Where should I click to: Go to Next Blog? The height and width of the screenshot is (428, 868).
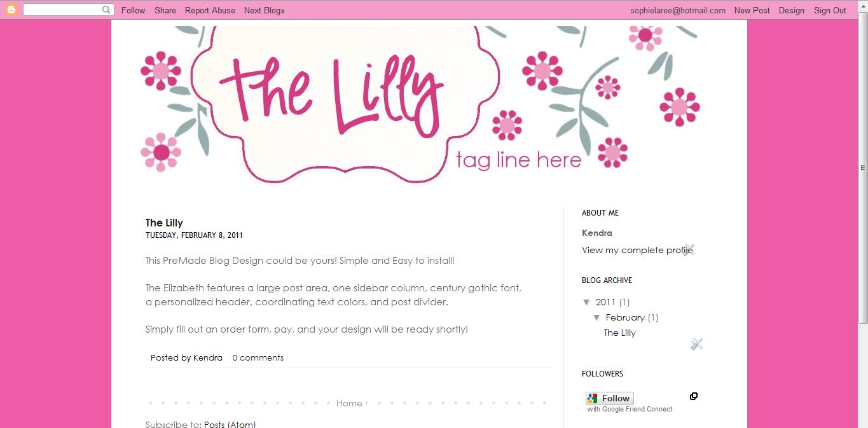click(x=265, y=10)
